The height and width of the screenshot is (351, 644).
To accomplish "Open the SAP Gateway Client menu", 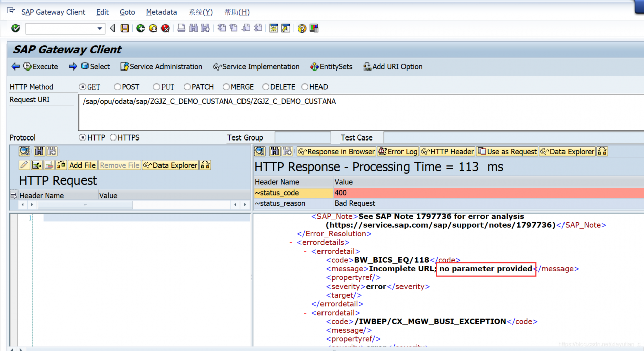I will click(53, 12).
